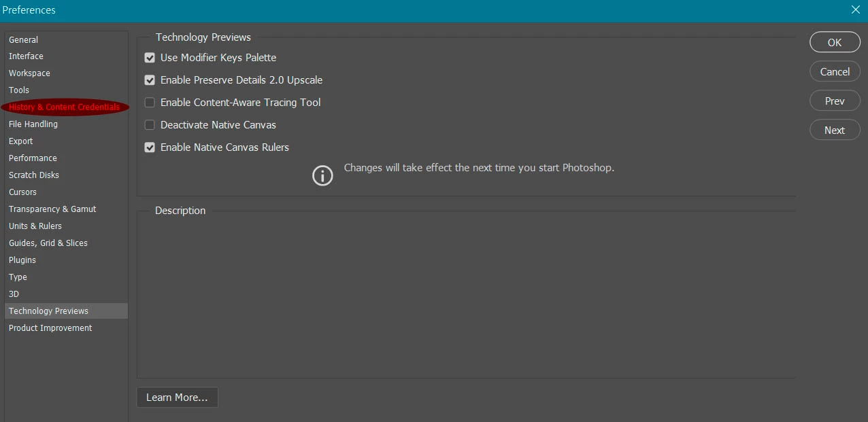The height and width of the screenshot is (422, 868).
Task: Close the Preferences dialog with X
Action: pos(856,10)
